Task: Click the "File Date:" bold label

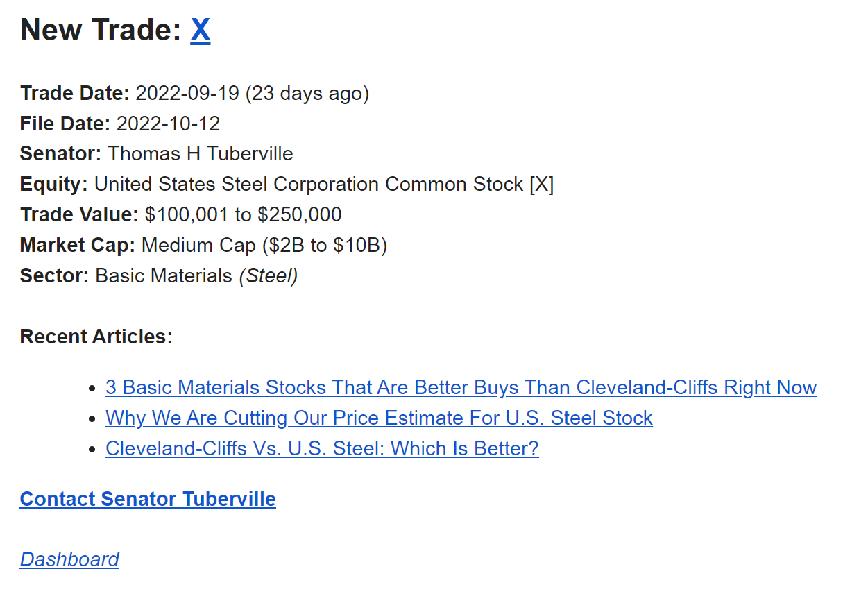Action: tap(65, 124)
